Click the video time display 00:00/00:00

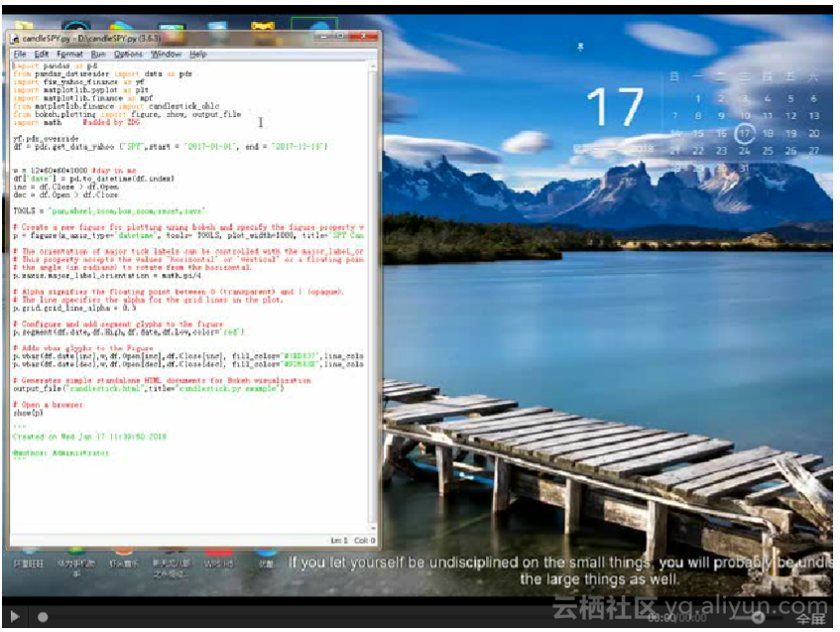(676, 618)
